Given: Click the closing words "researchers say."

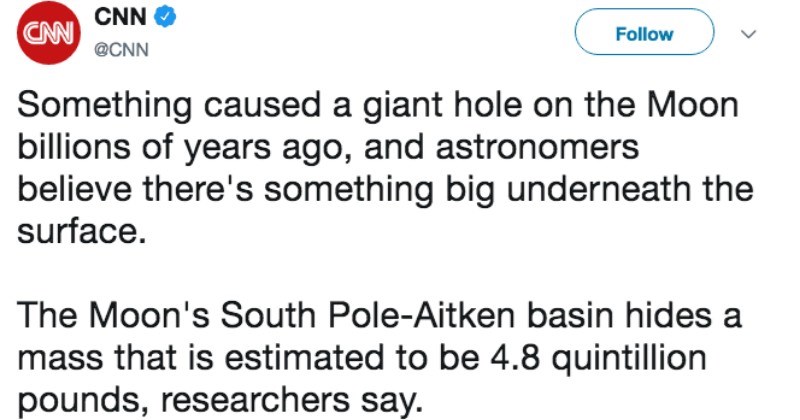Looking at the screenshot, I should point(292,401).
